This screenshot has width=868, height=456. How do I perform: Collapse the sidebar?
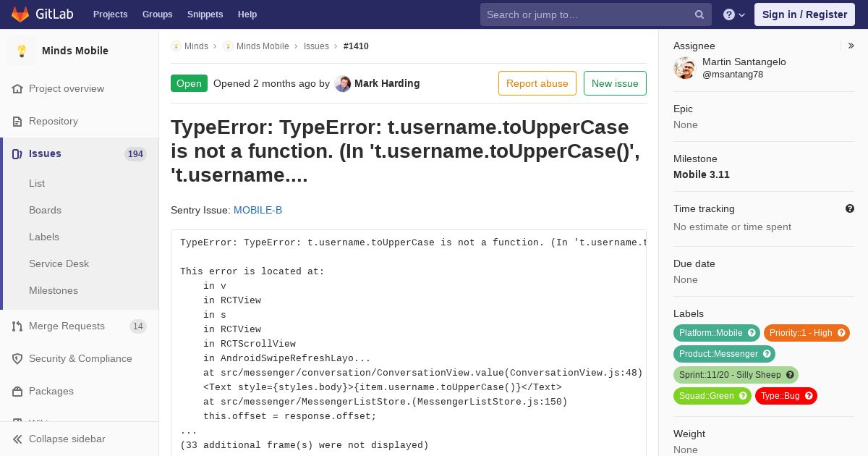click(x=80, y=439)
